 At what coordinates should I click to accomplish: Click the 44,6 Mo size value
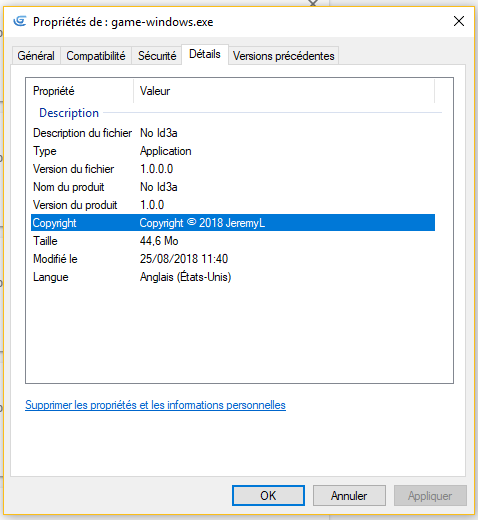[x=159, y=241]
